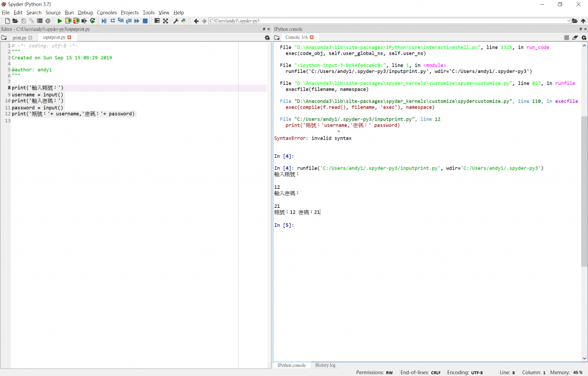This screenshot has height=376, width=588.
Task: Click the Debug file toolbar icon
Action: click(x=104, y=21)
